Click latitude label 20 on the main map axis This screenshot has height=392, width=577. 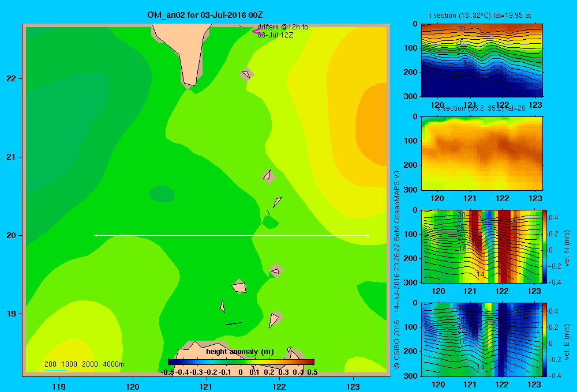coord(11,235)
